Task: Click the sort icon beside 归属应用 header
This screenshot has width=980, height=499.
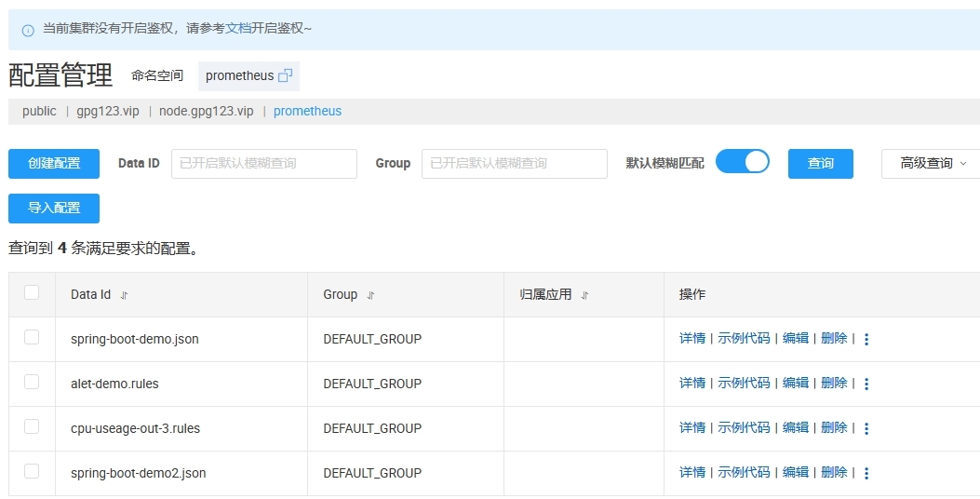Action: [585, 295]
